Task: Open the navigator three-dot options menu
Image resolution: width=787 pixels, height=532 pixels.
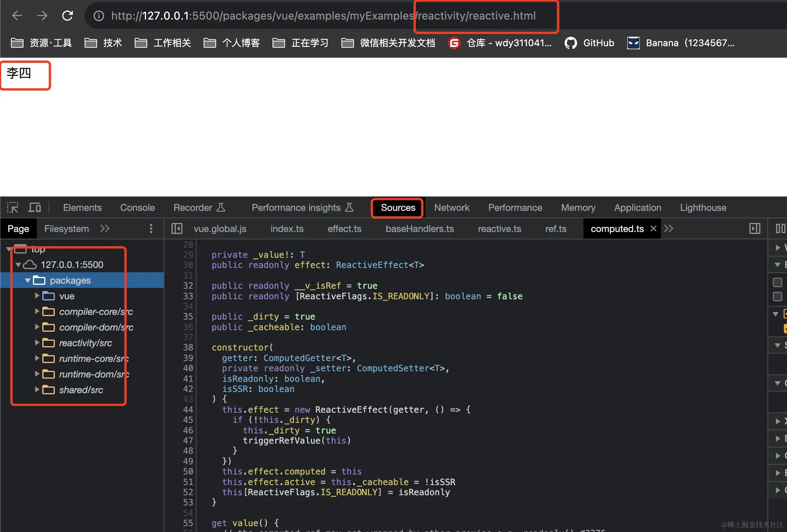Action: click(151, 229)
